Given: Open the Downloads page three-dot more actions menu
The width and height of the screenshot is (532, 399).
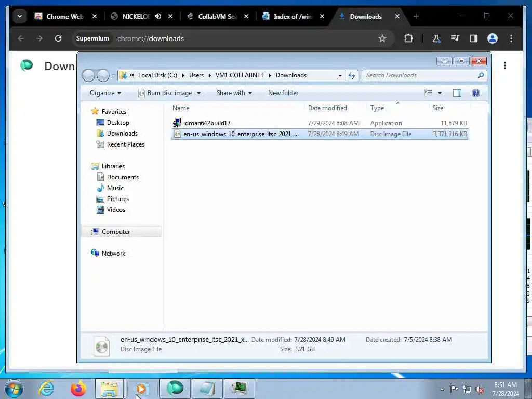Looking at the screenshot, I should (505, 65).
